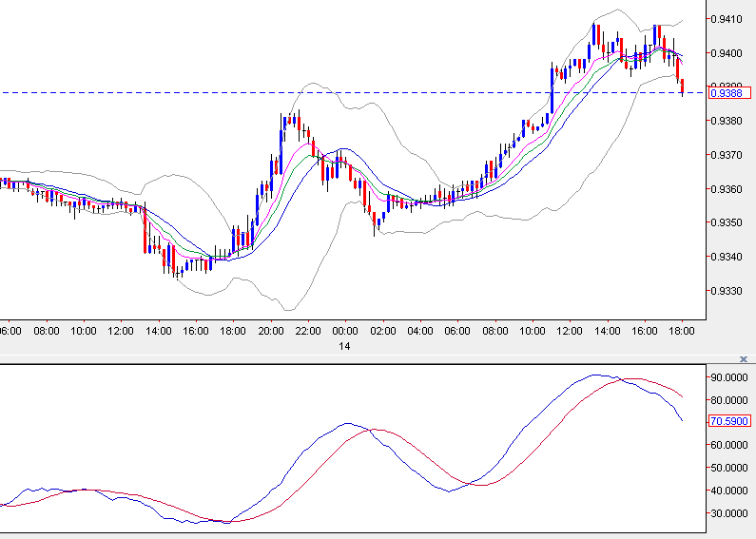Click the 90.0000 oscillator scale label

tap(729, 377)
